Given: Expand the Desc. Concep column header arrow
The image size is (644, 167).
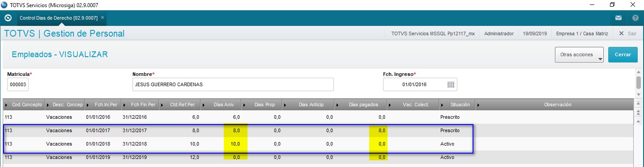Looking at the screenshot, I should point(48,105).
